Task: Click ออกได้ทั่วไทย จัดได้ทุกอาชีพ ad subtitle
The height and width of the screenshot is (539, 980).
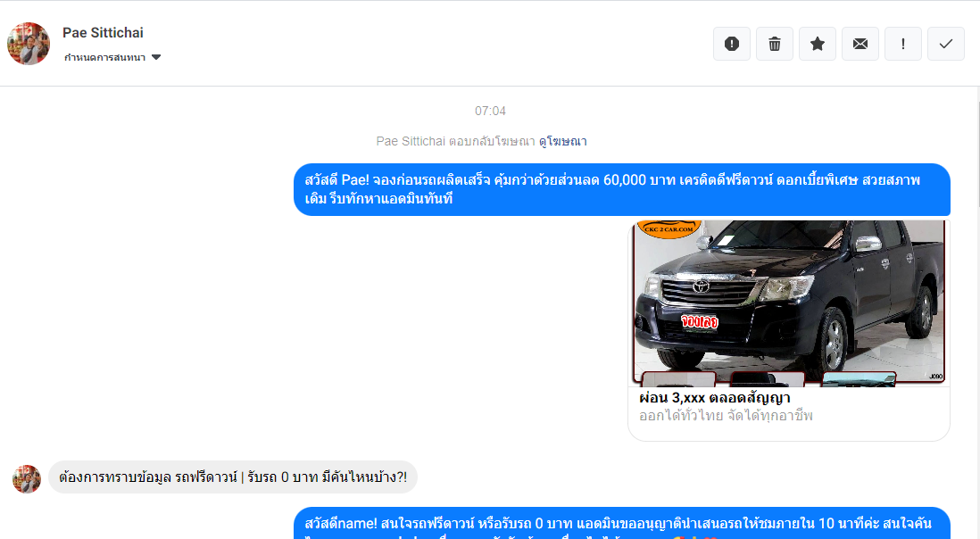Action: [726, 416]
